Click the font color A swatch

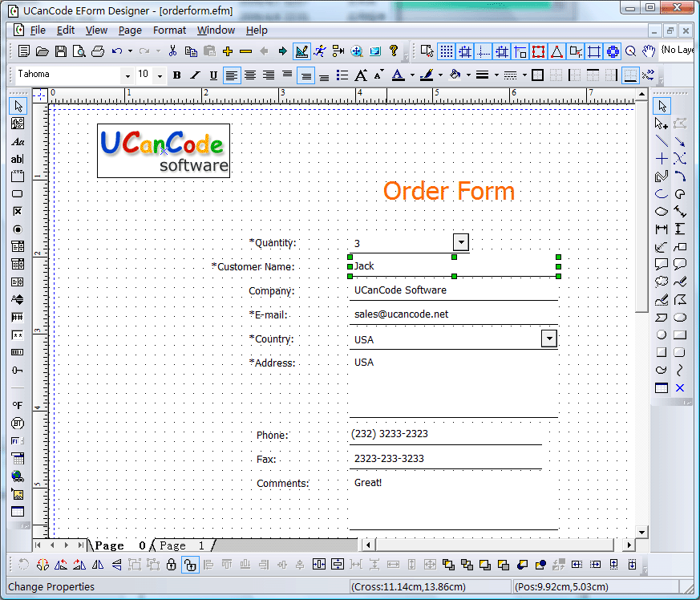pos(399,75)
